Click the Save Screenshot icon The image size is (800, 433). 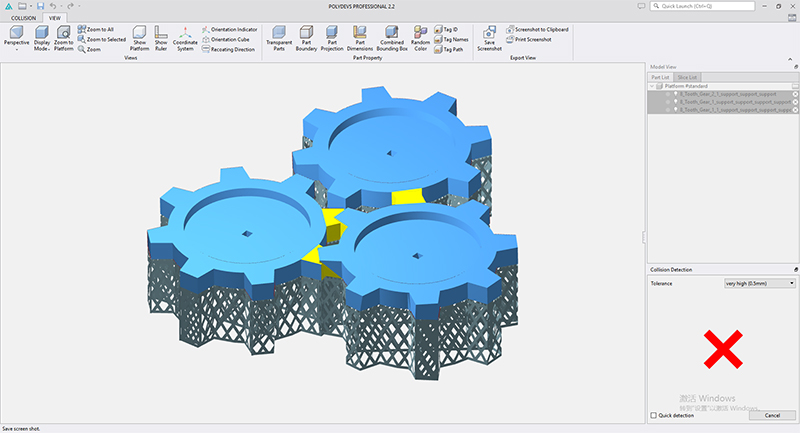pyautogui.click(x=489, y=33)
